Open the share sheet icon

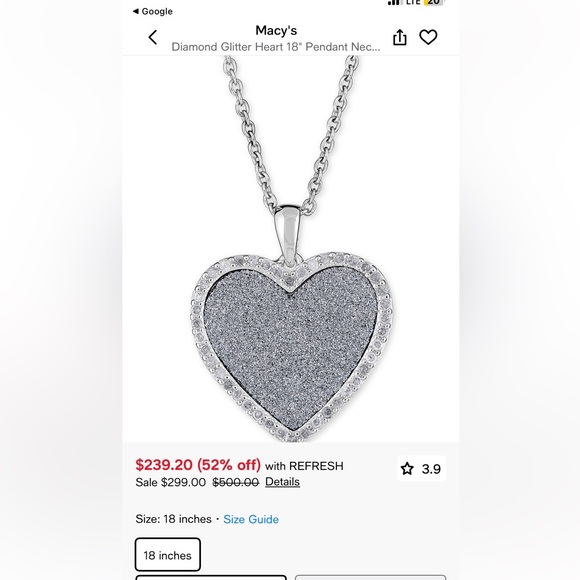point(399,37)
